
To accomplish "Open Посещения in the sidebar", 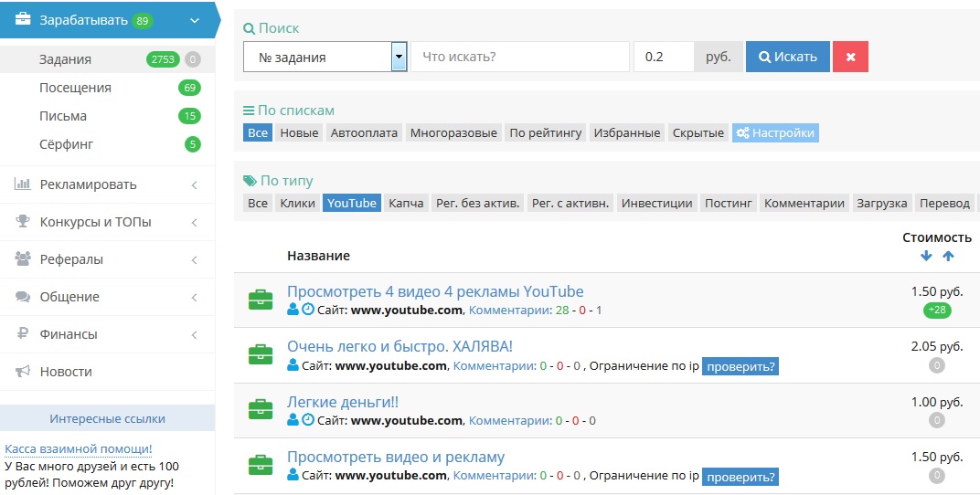I will point(75,88).
